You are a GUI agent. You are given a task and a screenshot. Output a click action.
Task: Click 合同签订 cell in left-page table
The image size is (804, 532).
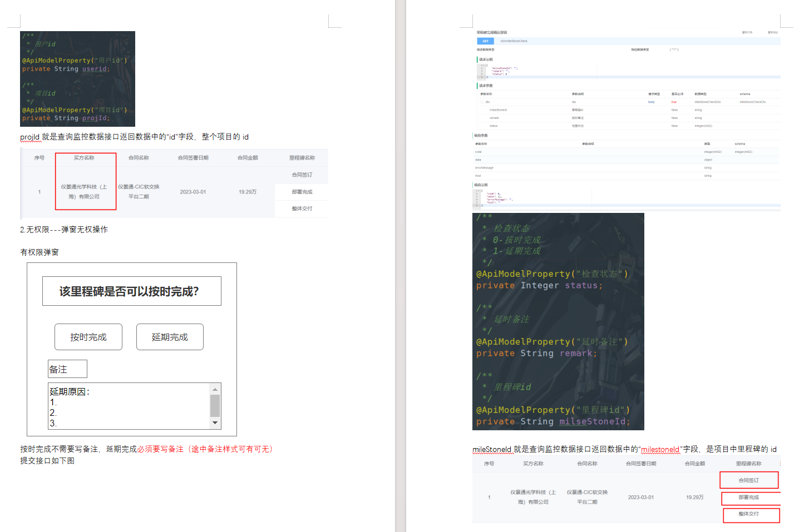[302, 175]
